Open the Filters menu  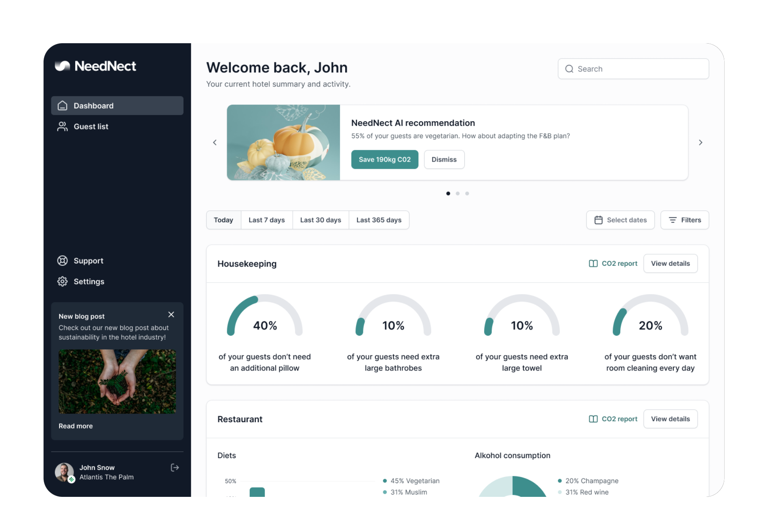(x=685, y=220)
